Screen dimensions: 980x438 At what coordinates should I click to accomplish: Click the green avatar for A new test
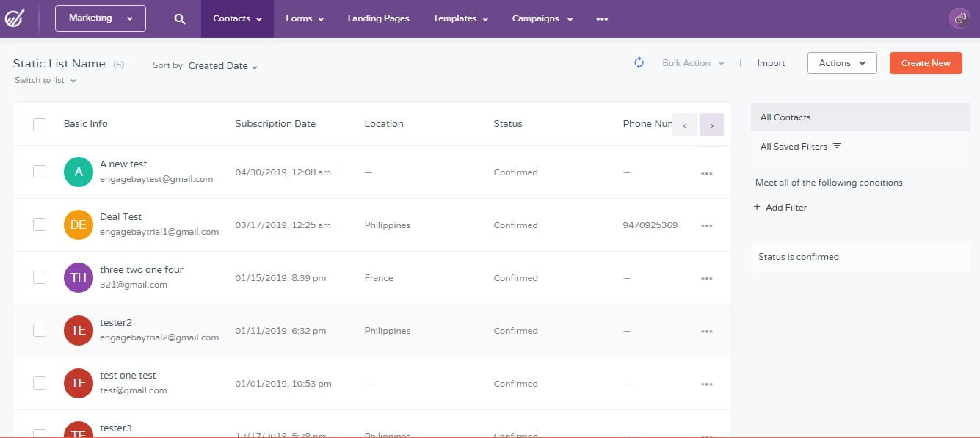pos(78,172)
